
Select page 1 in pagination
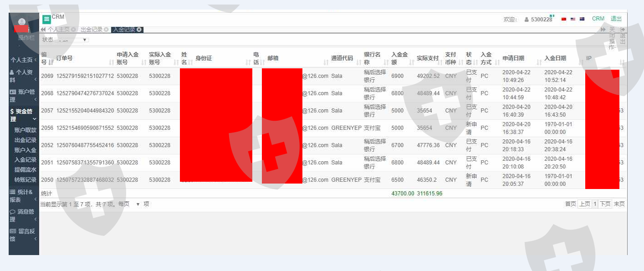[595, 204]
